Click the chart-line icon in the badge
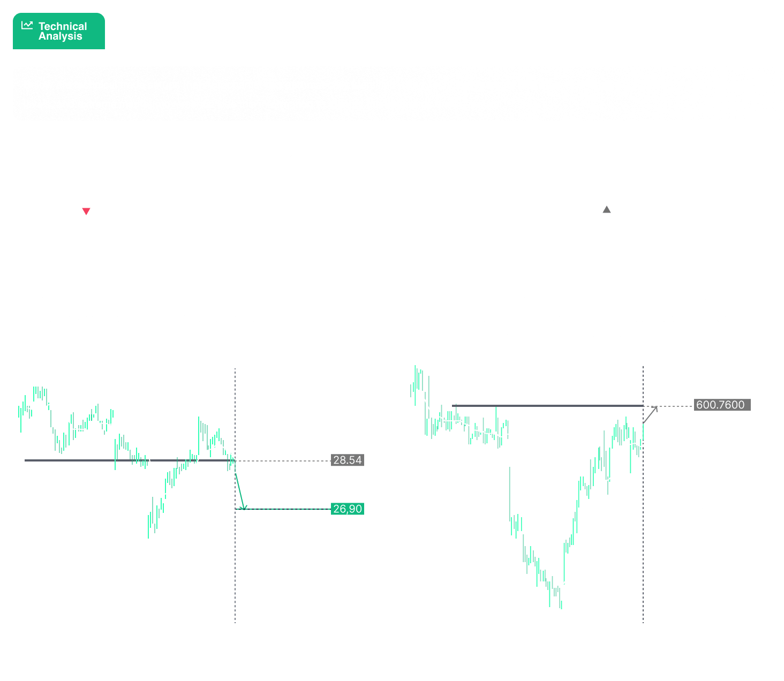Viewport: 784px width, 681px height. (27, 25)
